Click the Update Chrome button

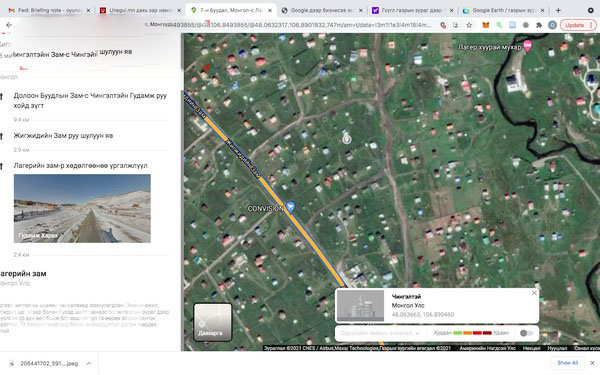(574, 25)
